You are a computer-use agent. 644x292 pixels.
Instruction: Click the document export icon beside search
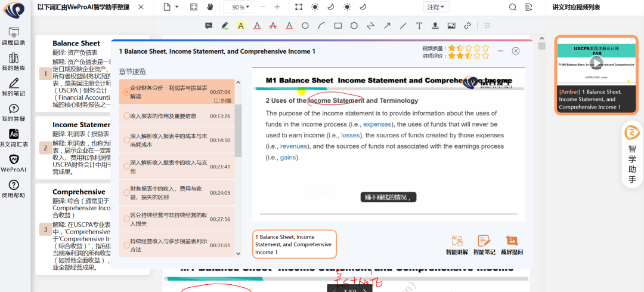tap(529, 7)
